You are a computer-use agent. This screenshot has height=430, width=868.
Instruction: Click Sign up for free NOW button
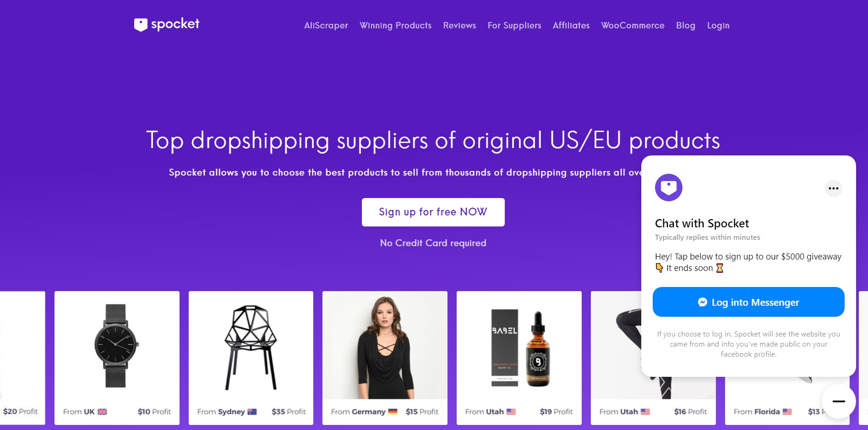433,212
